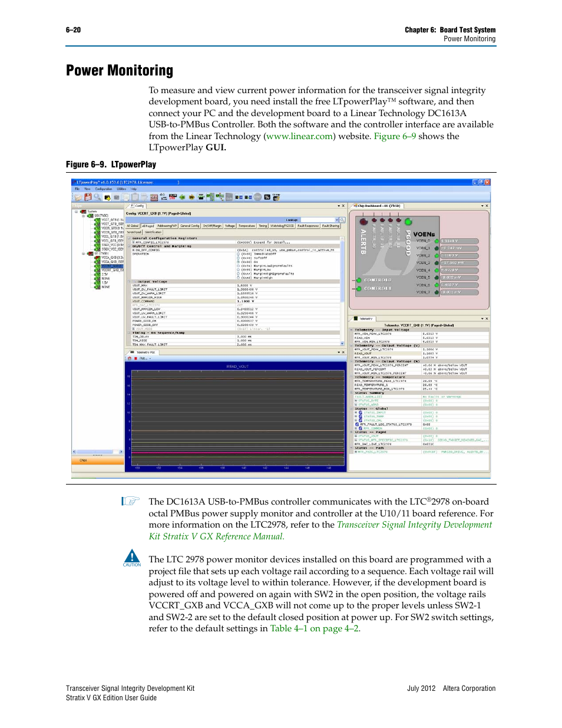
Task: Open the Lookup dropdown arrow
Action: tap(337, 220)
